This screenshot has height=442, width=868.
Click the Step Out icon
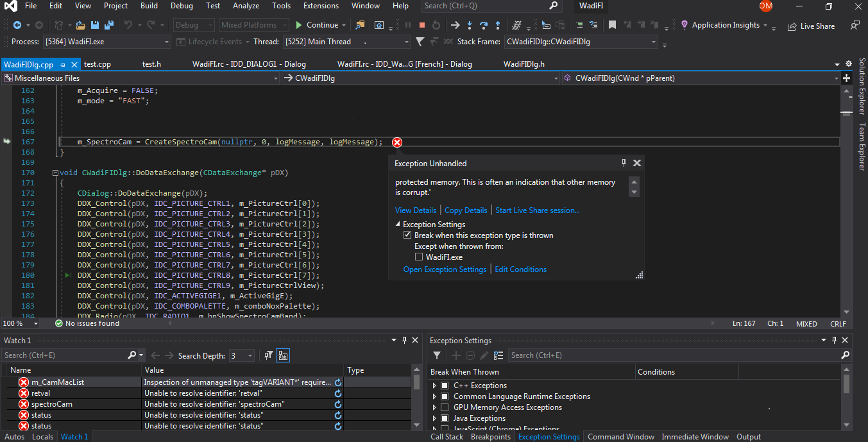pos(498,25)
